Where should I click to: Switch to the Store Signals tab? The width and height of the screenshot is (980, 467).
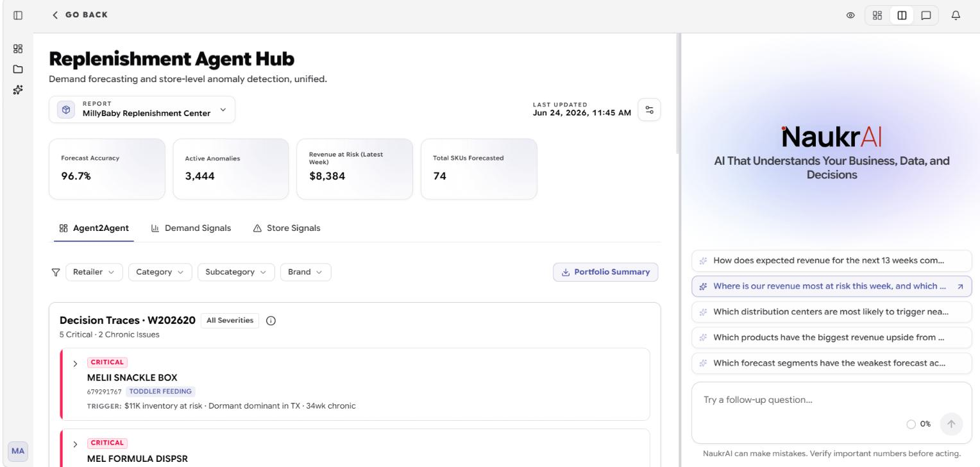[x=287, y=228]
